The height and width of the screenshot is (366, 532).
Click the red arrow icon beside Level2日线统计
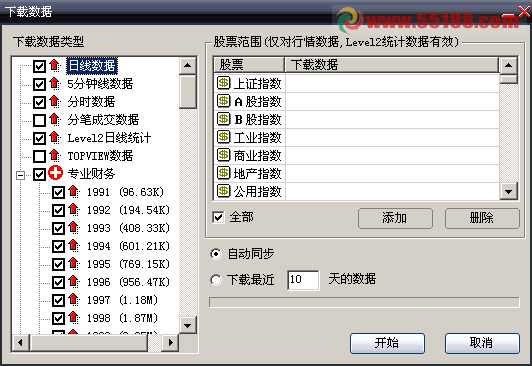coord(54,137)
